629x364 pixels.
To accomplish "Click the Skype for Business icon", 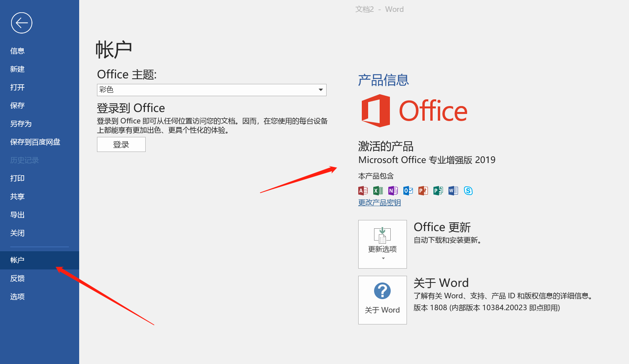I will click(468, 191).
